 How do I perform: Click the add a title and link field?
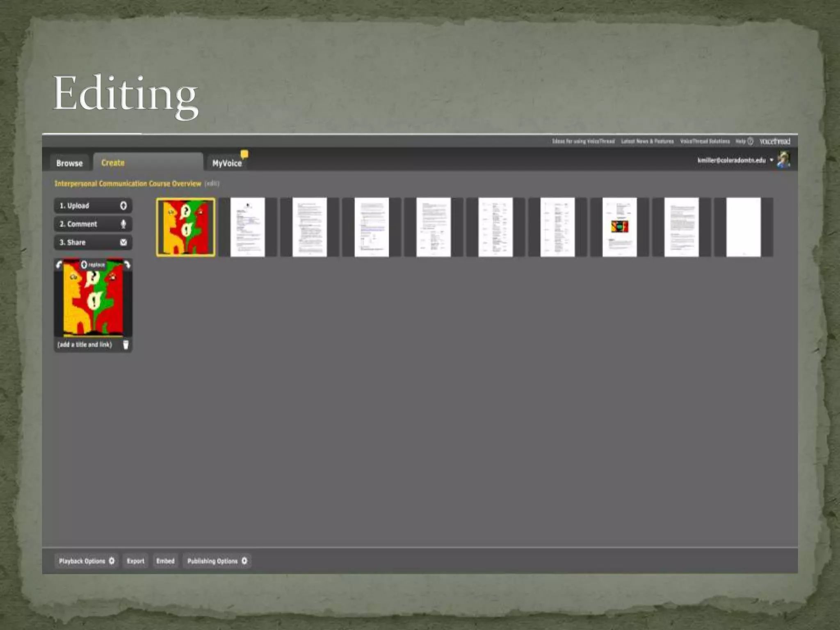85,345
